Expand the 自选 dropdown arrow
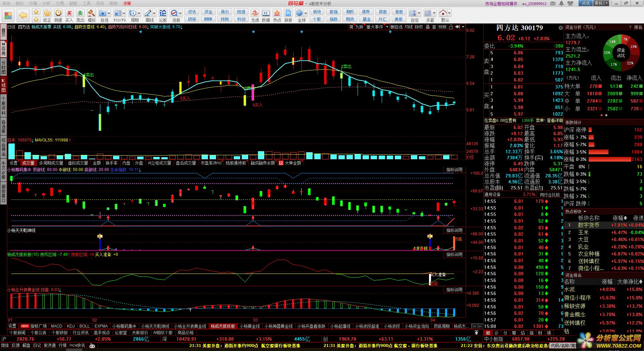644x351 pixels. pyautogui.click(x=109, y=13)
